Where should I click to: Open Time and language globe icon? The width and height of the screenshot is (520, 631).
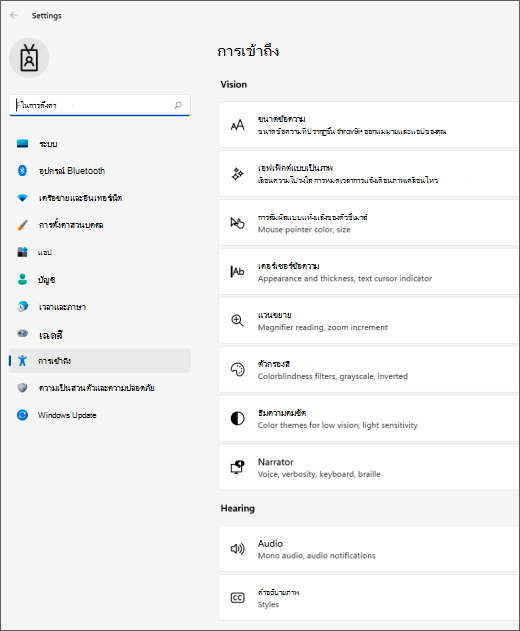coord(23,307)
